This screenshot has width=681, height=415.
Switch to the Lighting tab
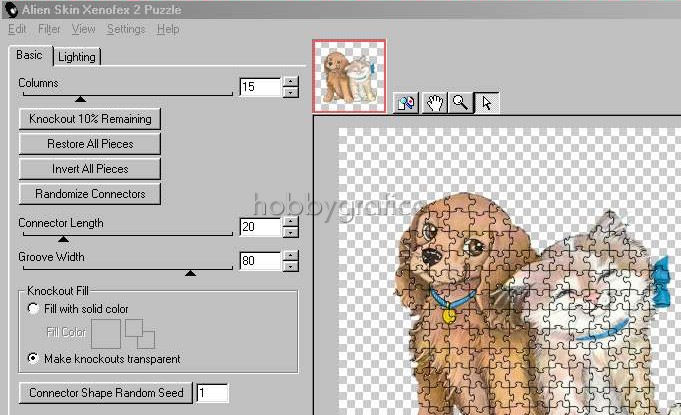[77, 57]
